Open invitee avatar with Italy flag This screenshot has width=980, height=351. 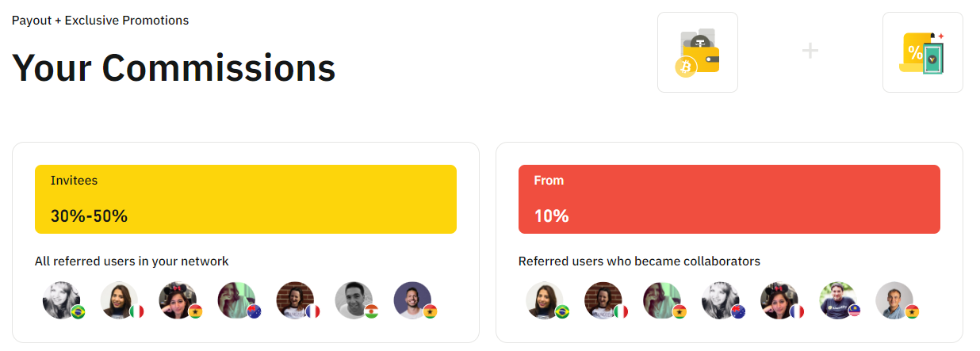tap(121, 300)
